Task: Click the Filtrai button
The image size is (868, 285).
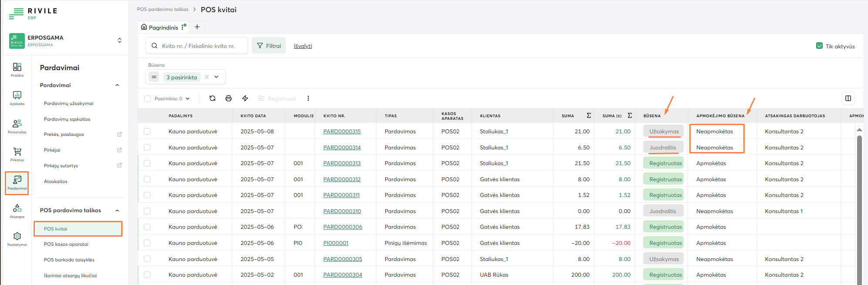Action: click(269, 46)
